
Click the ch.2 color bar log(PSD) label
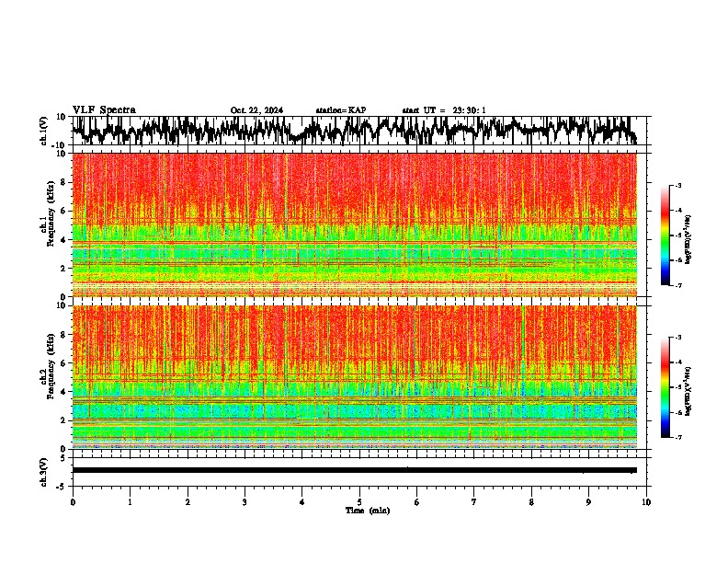pos(688,390)
